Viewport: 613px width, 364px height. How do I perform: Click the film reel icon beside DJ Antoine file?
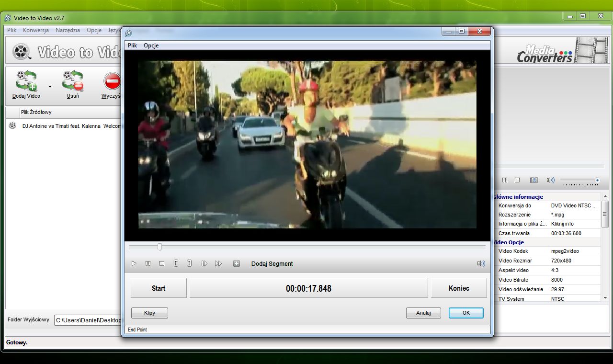pos(12,125)
